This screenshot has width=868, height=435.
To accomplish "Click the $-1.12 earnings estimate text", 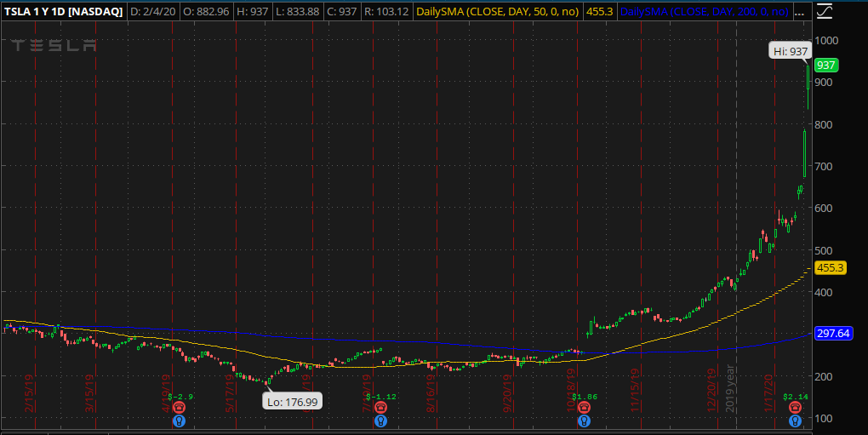I will point(381,397).
